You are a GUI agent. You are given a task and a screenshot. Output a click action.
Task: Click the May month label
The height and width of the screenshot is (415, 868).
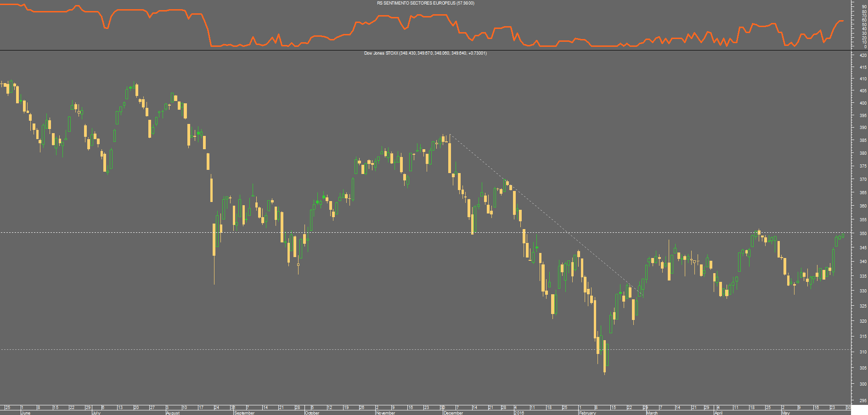point(785,413)
